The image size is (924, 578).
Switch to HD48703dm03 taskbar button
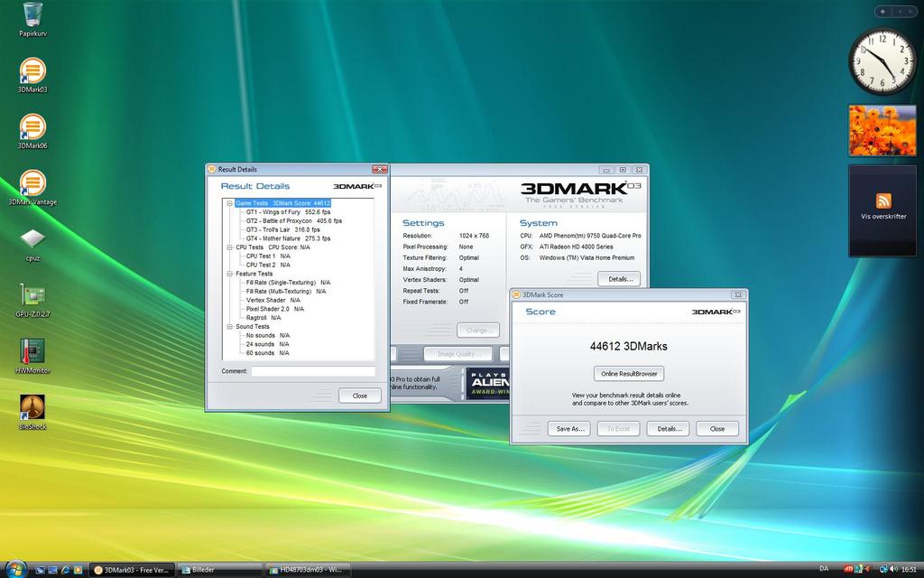click(308, 570)
